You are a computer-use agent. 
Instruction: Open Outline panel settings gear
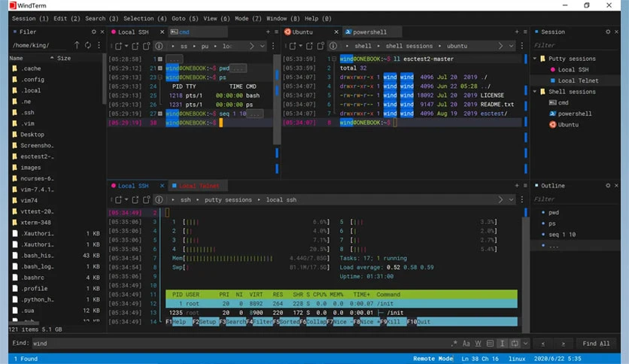tap(608, 186)
